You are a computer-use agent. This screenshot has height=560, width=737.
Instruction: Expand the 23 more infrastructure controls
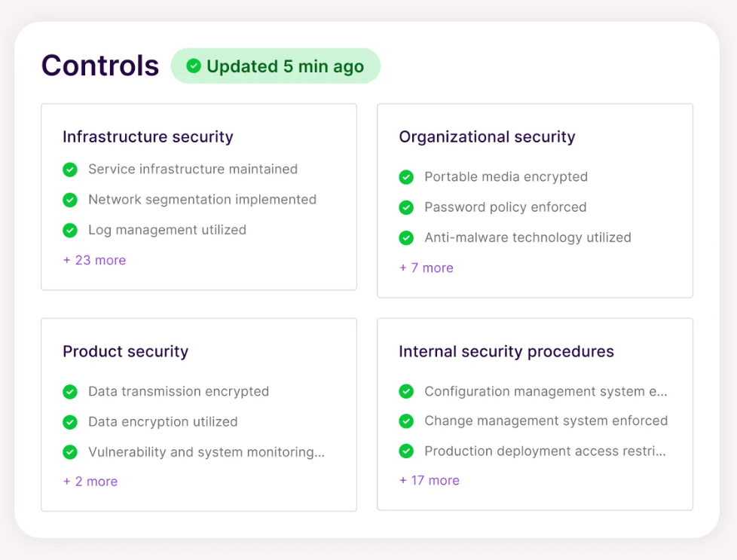pos(93,260)
